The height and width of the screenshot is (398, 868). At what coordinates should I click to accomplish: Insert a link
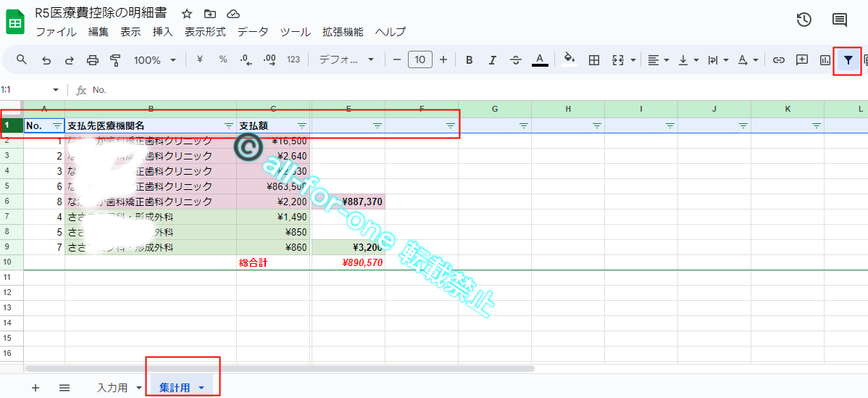779,60
